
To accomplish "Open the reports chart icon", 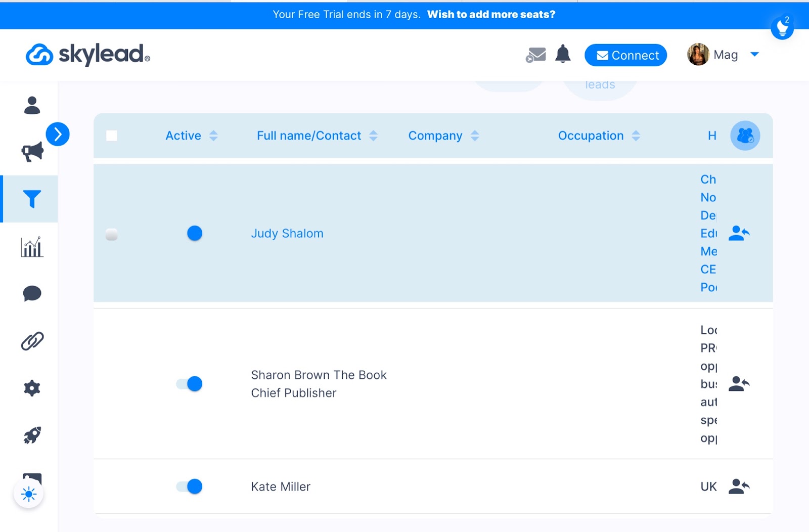I will (x=31, y=247).
